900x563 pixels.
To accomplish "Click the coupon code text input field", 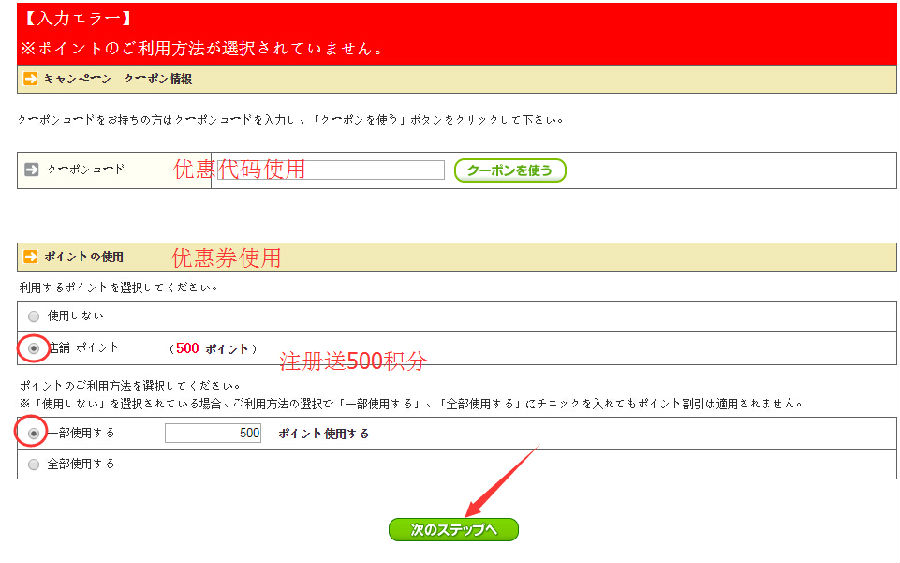I will [x=330, y=170].
